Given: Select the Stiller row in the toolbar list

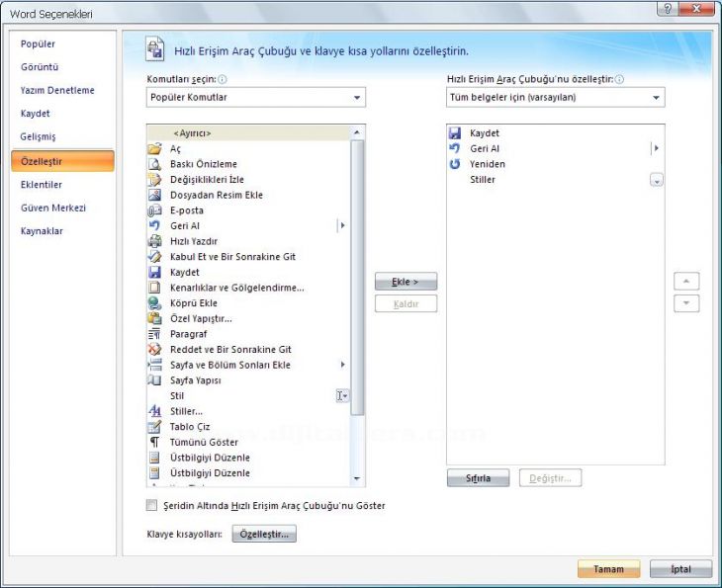Looking at the screenshot, I should point(556,180).
